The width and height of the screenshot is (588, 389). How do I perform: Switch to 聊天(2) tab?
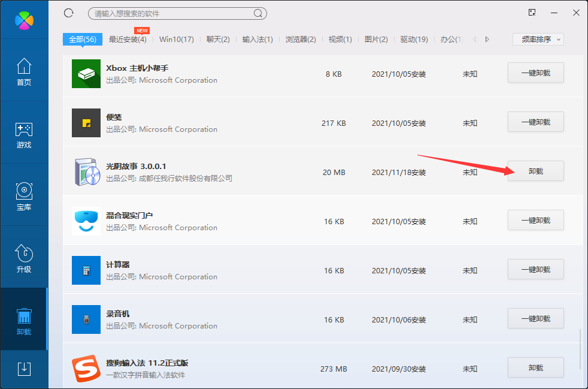pyautogui.click(x=218, y=40)
